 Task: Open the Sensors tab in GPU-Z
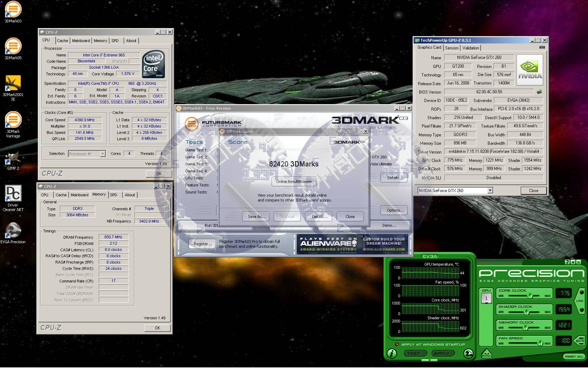pos(452,48)
